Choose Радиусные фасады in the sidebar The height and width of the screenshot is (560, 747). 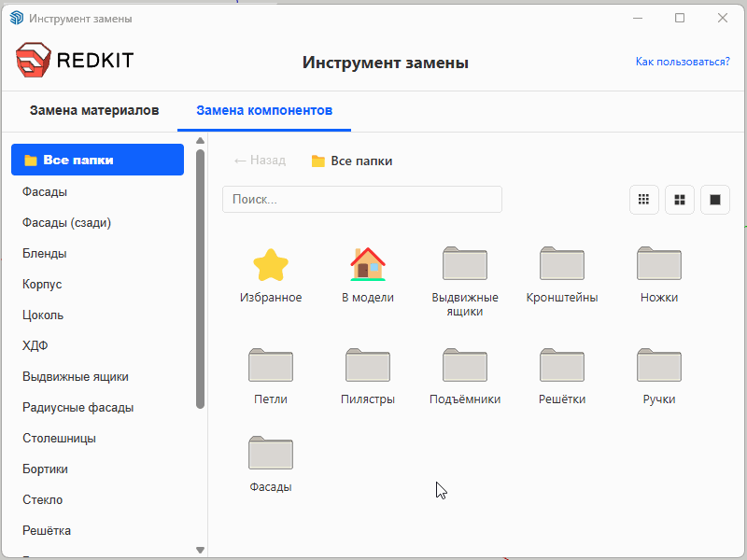(78, 408)
